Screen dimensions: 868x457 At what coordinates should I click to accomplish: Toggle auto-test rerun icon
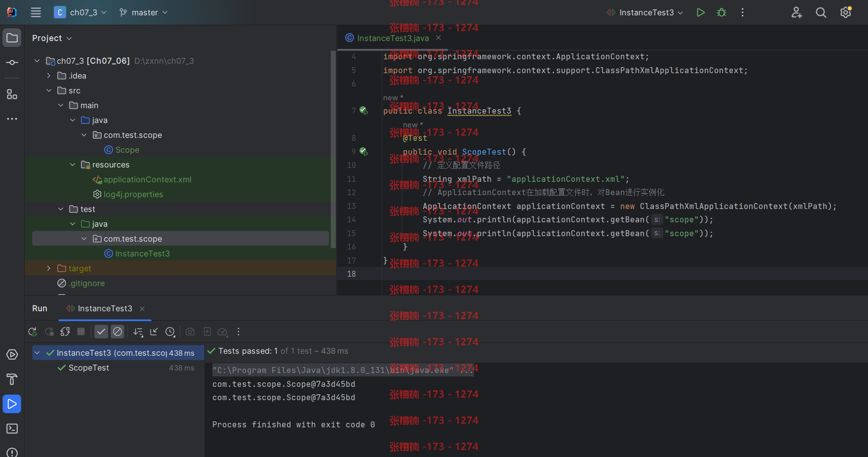[x=65, y=332]
